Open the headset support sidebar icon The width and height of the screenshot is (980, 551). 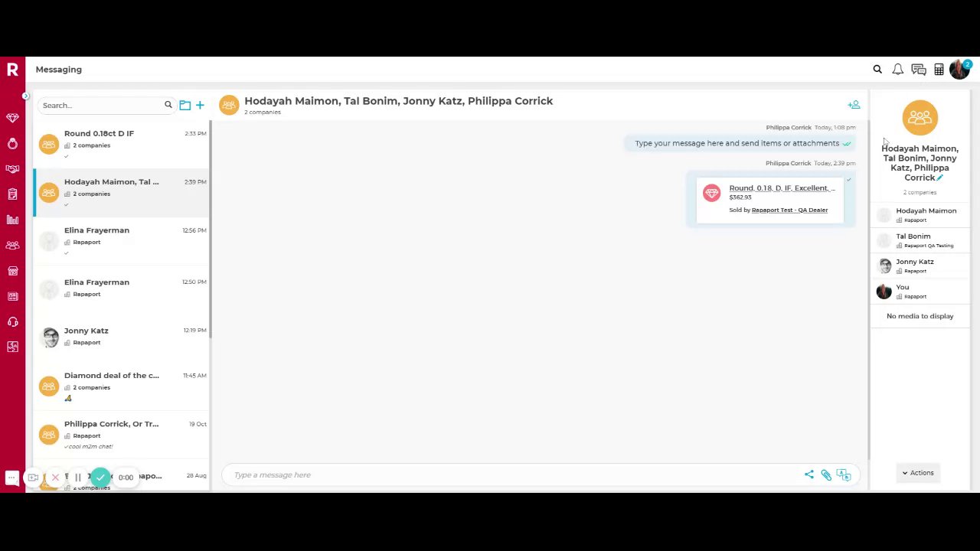click(x=12, y=322)
